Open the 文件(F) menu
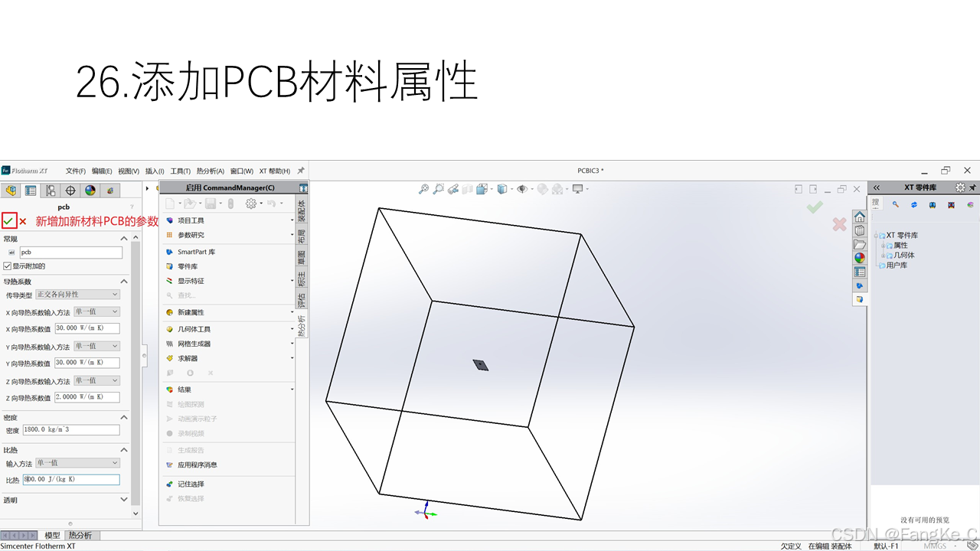Viewport: 980px width, 551px height. click(x=76, y=171)
